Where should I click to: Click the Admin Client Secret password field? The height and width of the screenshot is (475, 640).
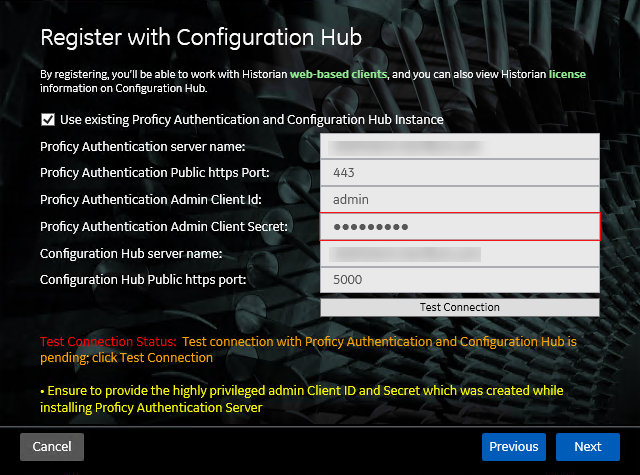(460, 226)
